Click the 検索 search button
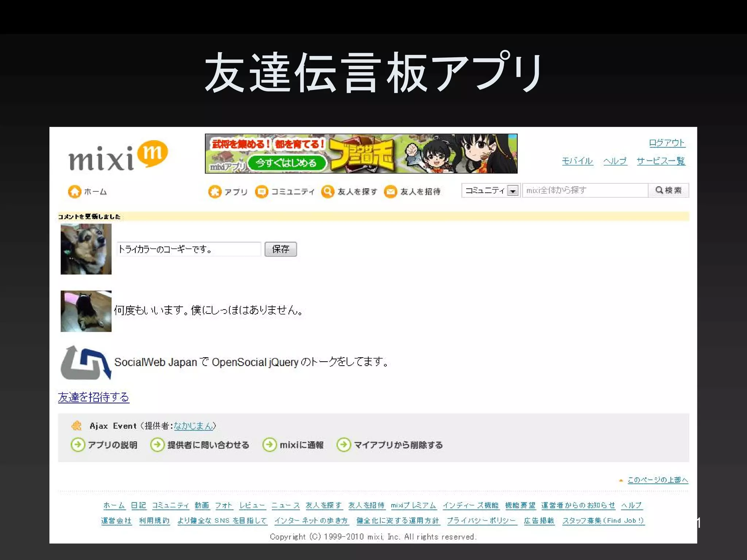Screen dimensions: 747x560 pyautogui.click(x=669, y=190)
